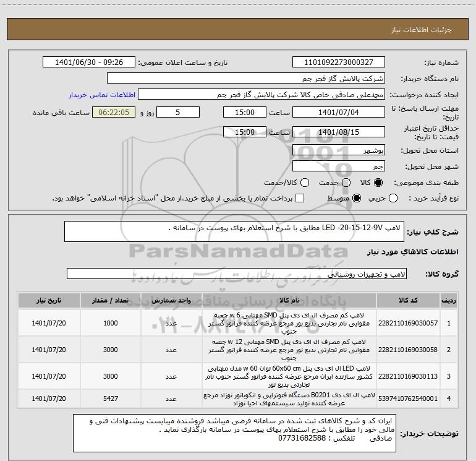The width and height of the screenshot is (476, 461).
Task: Click the response deadline time 15:00 field
Action: [x=245, y=113]
